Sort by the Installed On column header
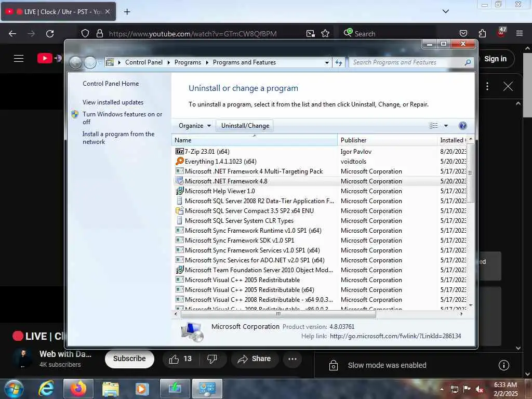 pyautogui.click(x=453, y=140)
